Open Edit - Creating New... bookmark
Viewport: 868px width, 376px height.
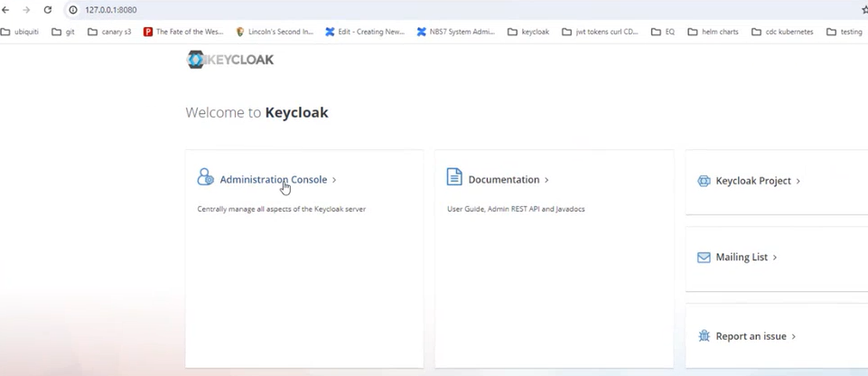coord(365,33)
